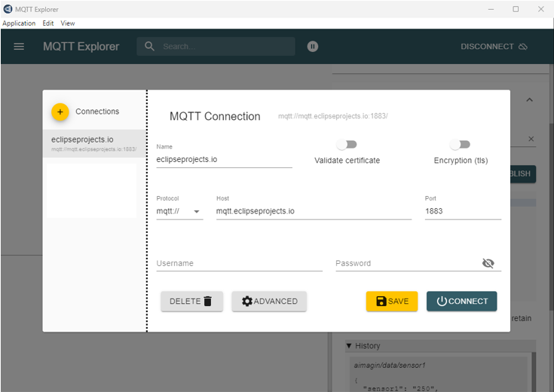Click the DELETE button with trash icon

191,302
